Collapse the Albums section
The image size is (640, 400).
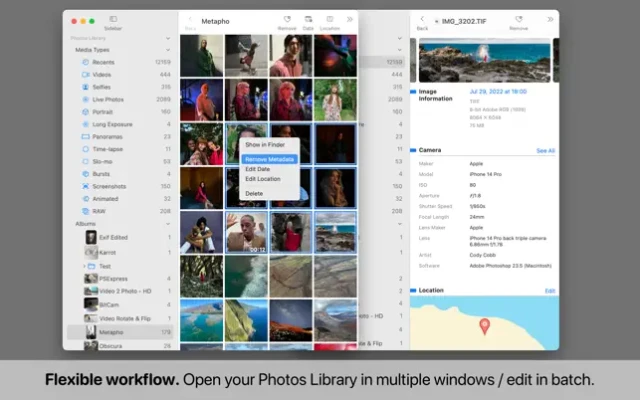pos(168,224)
